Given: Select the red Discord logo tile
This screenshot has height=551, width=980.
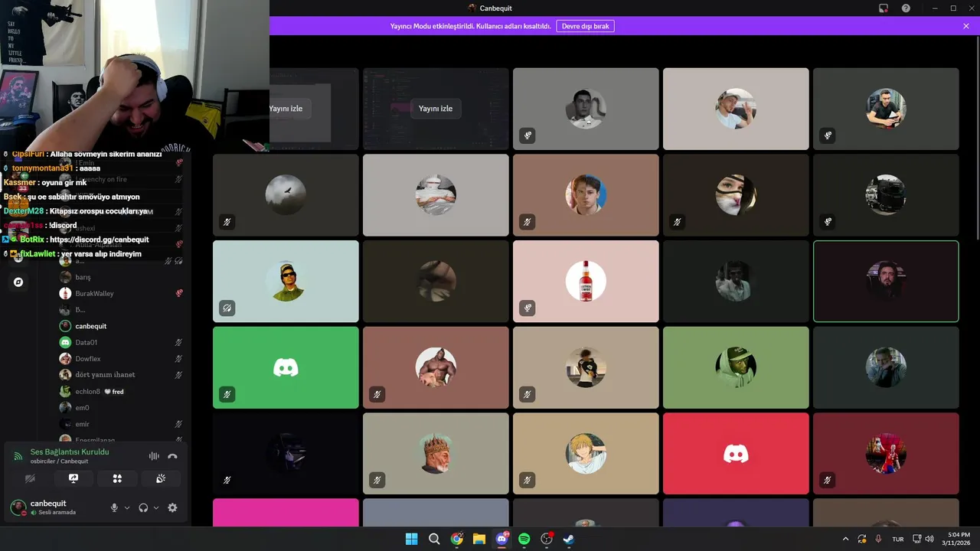Looking at the screenshot, I should pyautogui.click(x=736, y=455).
